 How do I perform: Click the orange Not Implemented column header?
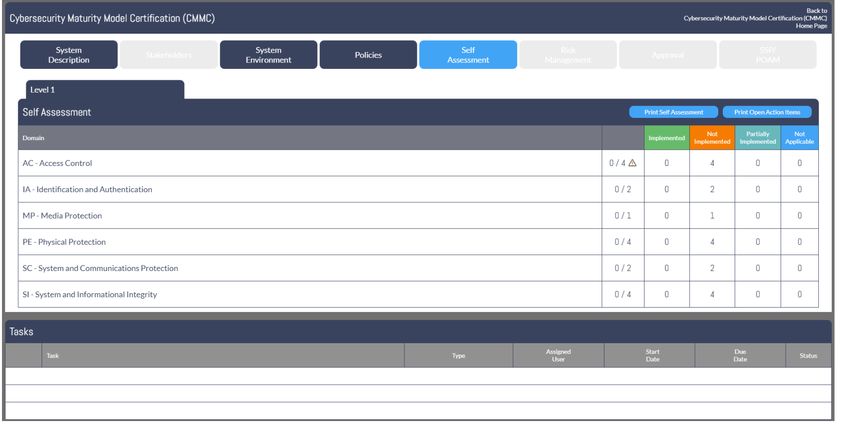pyautogui.click(x=712, y=138)
